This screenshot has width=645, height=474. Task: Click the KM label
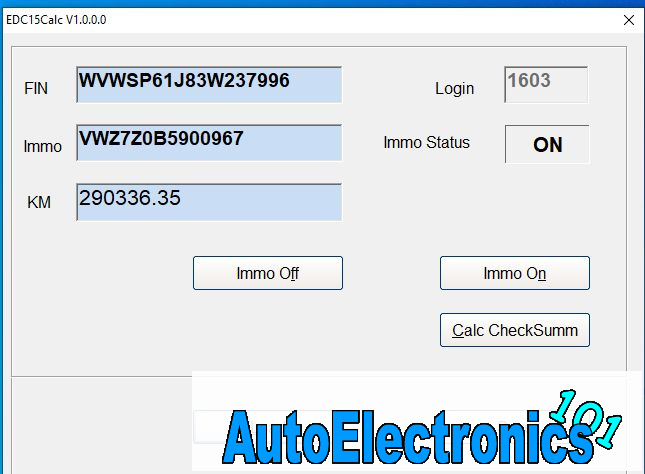coord(39,203)
